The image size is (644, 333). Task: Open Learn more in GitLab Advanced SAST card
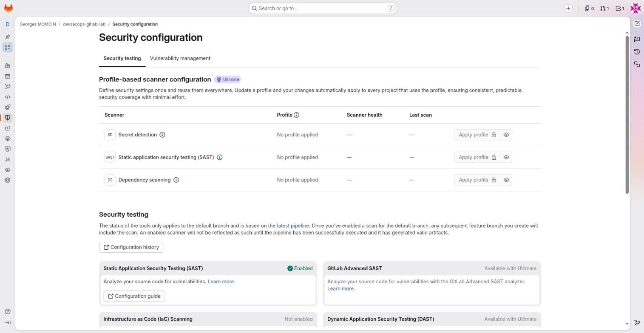[340, 288]
